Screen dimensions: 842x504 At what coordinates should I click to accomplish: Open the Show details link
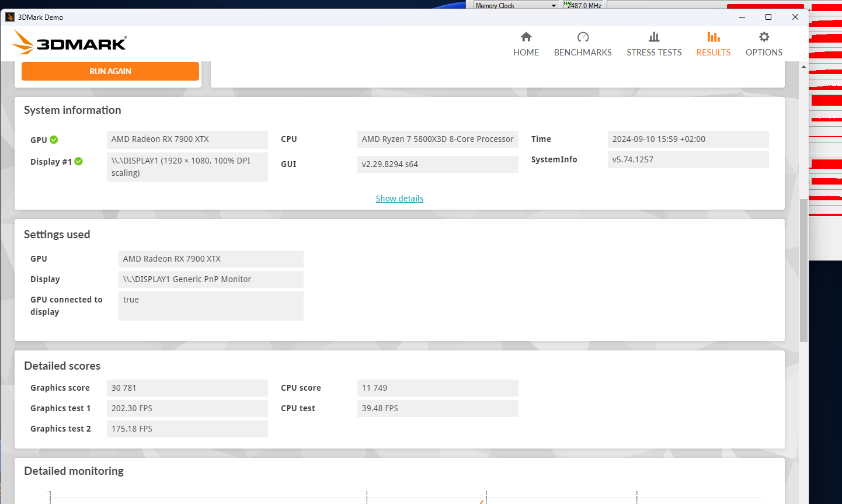click(399, 199)
